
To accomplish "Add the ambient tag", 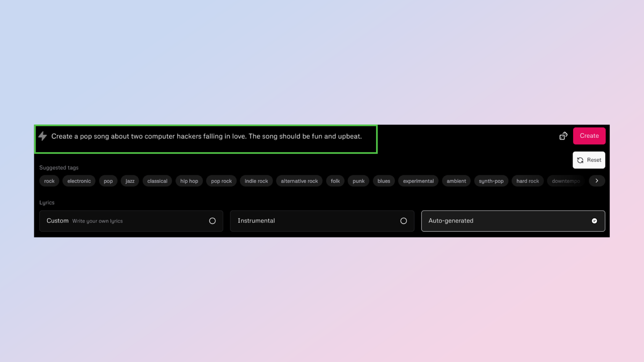I will coord(456,181).
